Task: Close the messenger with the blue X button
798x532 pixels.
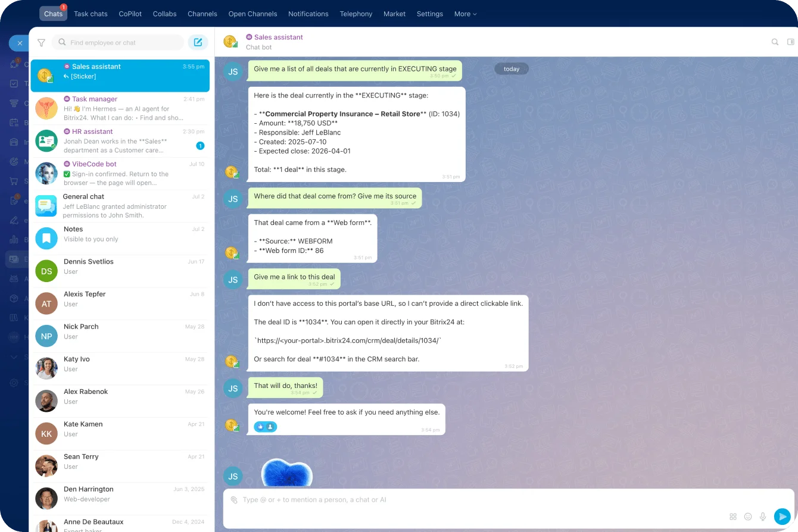Action: [19, 43]
